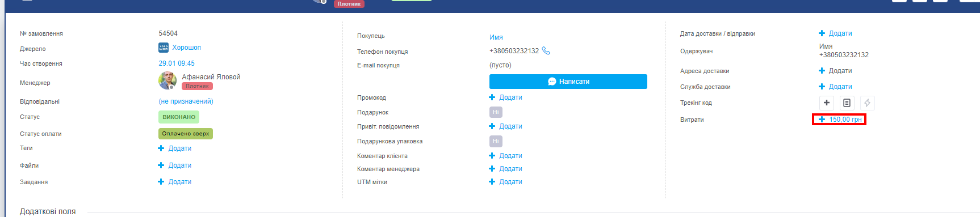Click the order number 54504
This screenshot has height=217, width=980.
click(x=168, y=33)
